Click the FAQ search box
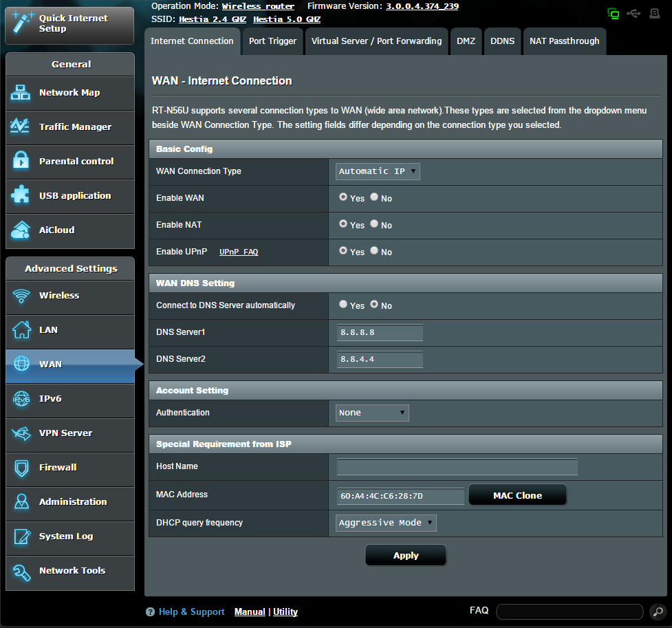This screenshot has width=672, height=628. point(570,611)
